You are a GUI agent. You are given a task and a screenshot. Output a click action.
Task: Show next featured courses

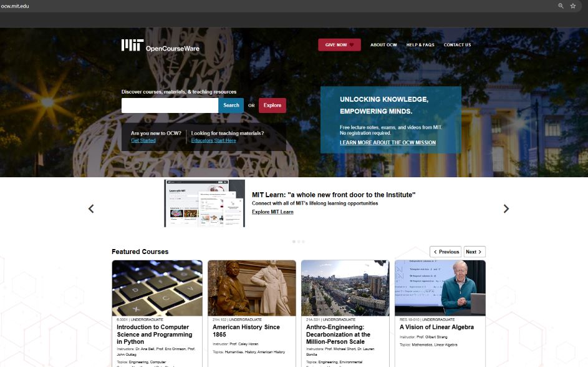[474, 252]
